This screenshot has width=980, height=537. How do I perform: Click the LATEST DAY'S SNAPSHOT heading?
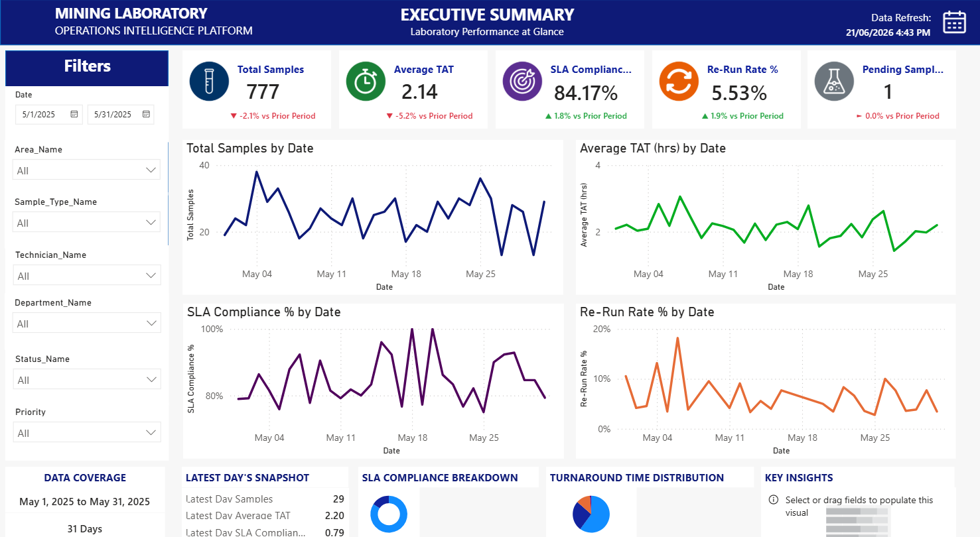coord(247,477)
